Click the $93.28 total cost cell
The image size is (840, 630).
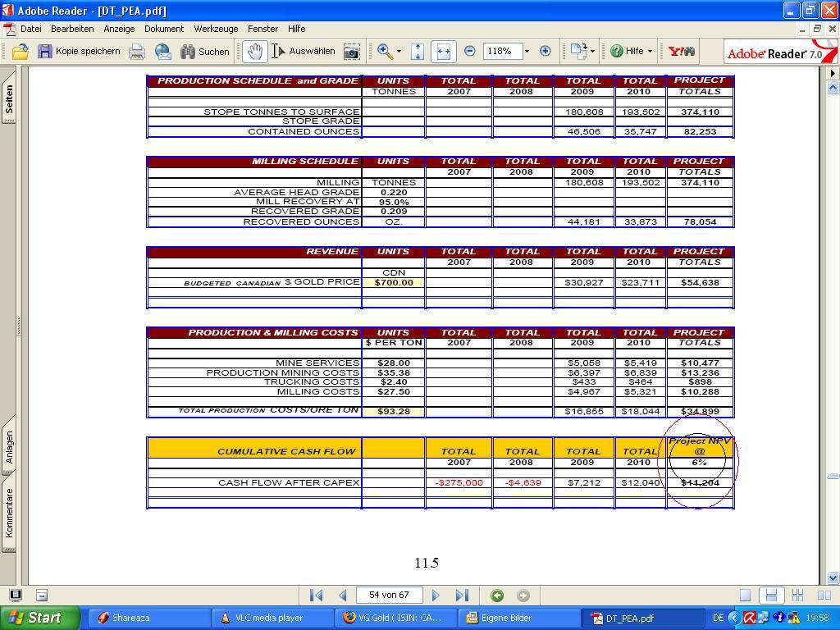tap(394, 412)
